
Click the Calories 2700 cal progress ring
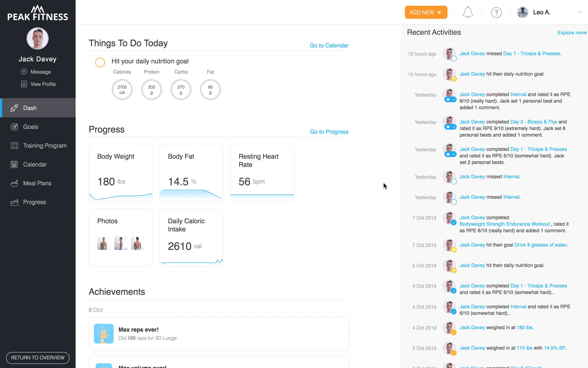pyautogui.click(x=122, y=89)
